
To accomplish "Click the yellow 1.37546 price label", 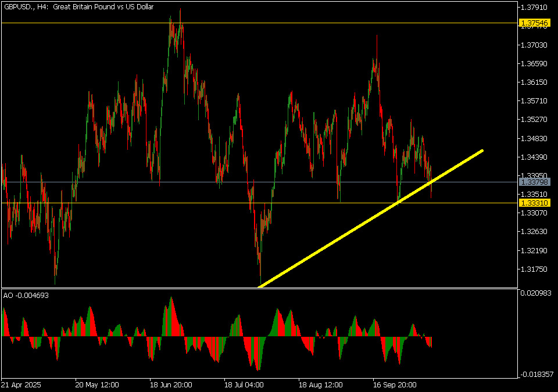I will [534, 23].
